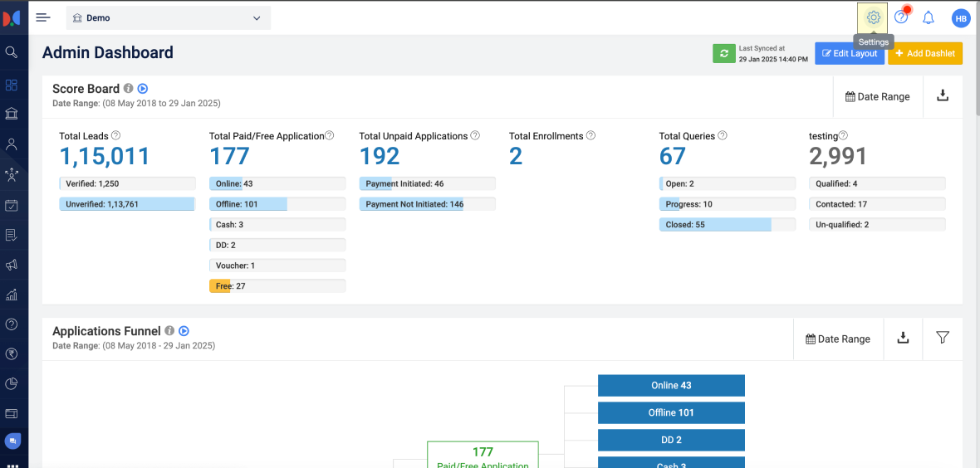Download the Score Board data
980x468 pixels.
[x=943, y=96]
